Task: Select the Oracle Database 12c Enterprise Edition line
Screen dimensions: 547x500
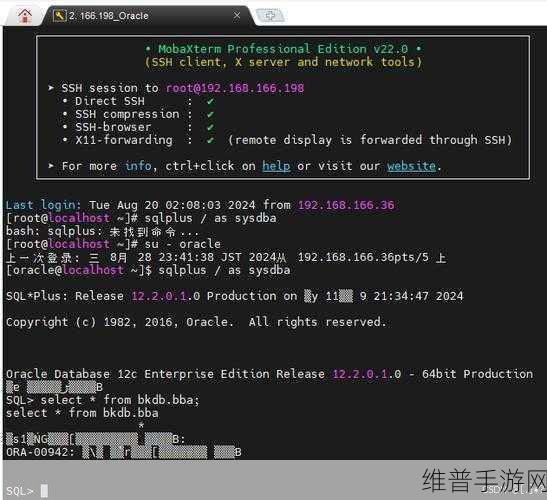Action: point(269,374)
